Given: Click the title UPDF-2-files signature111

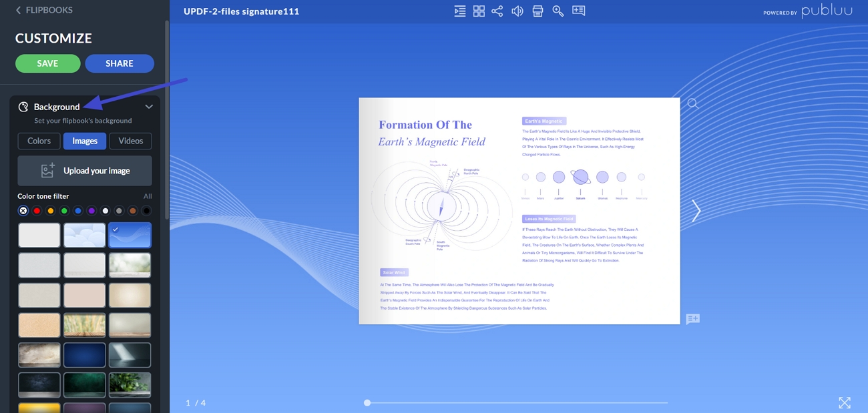Looking at the screenshot, I should (242, 11).
